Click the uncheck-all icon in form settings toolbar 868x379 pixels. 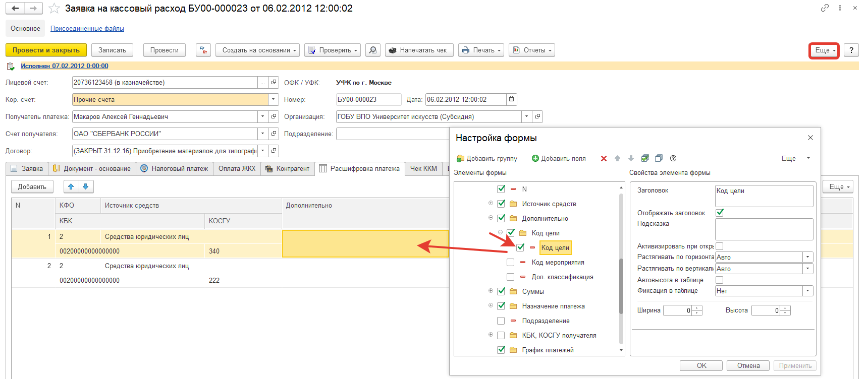click(x=659, y=158)
